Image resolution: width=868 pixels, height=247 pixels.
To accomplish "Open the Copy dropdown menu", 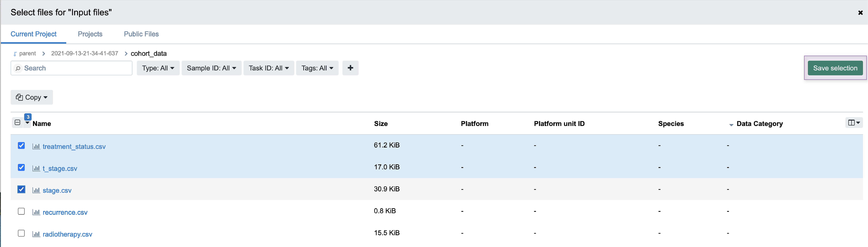I will (x=32, y=97).
